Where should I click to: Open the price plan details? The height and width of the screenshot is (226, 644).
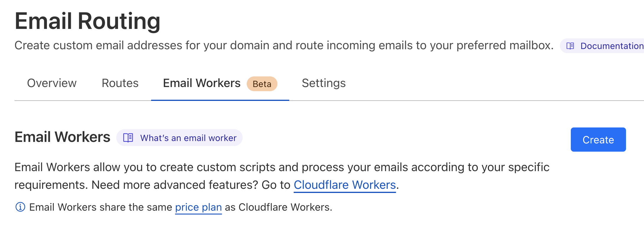tap(198, 207)
